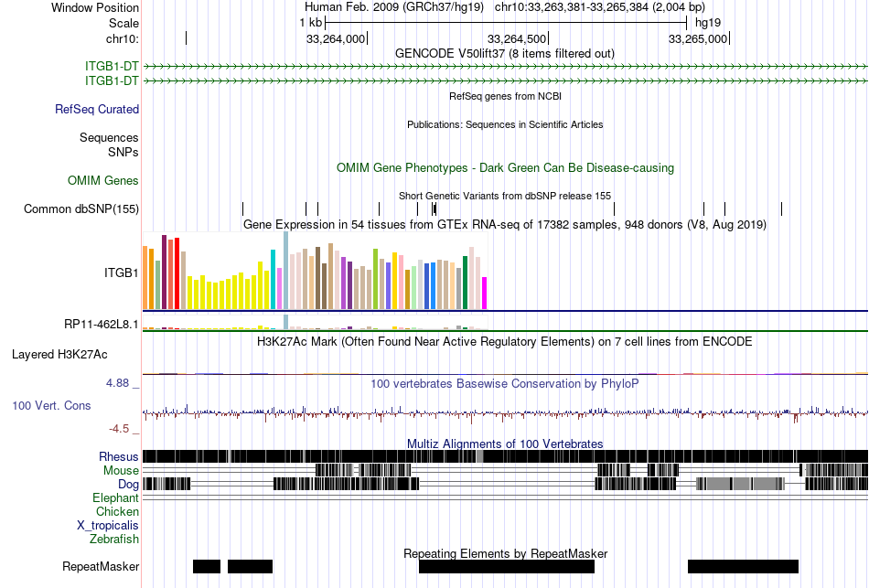The width and height of the screenshot is (869, 588).
Task: Click the GENCODE V50lift37 track title
Action: 504,54
